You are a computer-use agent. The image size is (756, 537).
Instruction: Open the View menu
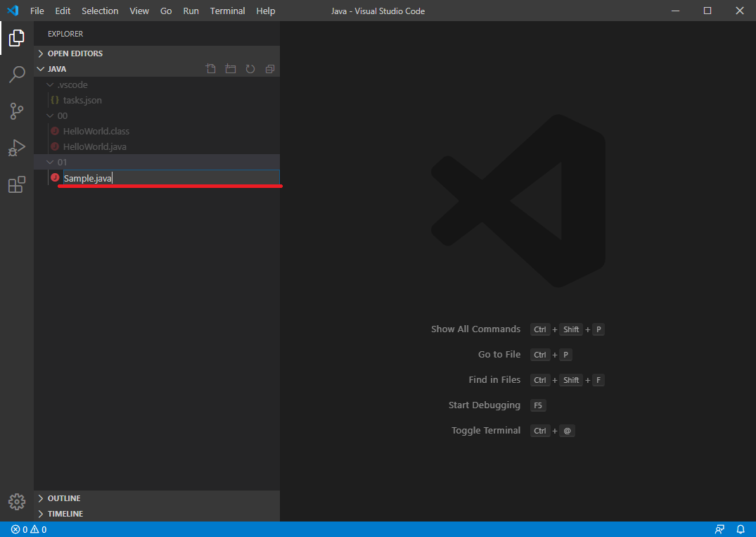click(139, 11)
